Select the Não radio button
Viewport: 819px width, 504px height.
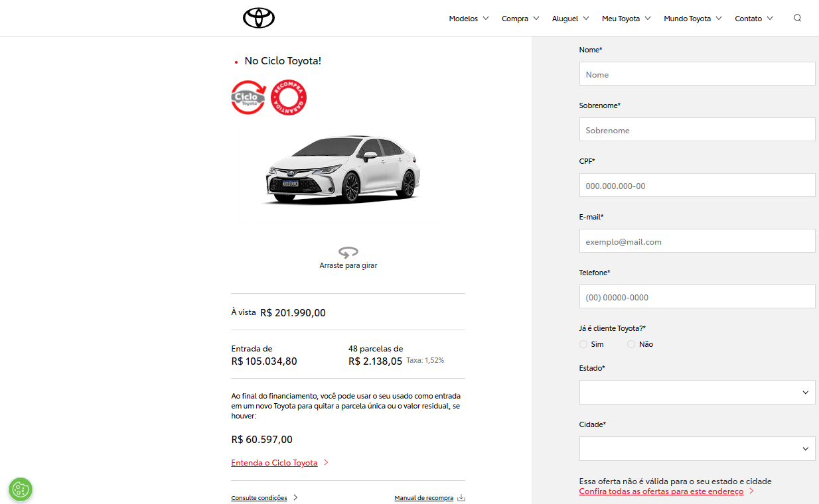pos(631,344)
